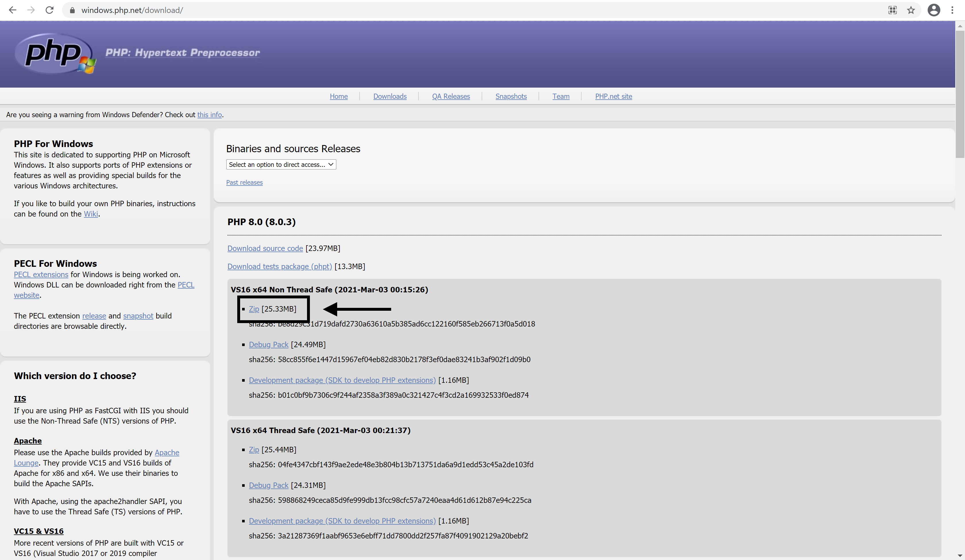Open the PECL website link
The width and height of the screenshot is (965, 560).
click(186, 285)
